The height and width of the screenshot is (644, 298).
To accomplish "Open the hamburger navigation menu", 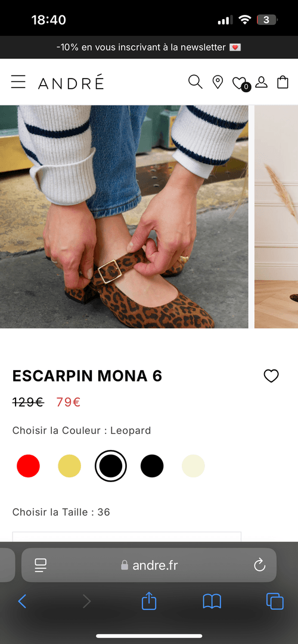I will click(x=18, y=82).
